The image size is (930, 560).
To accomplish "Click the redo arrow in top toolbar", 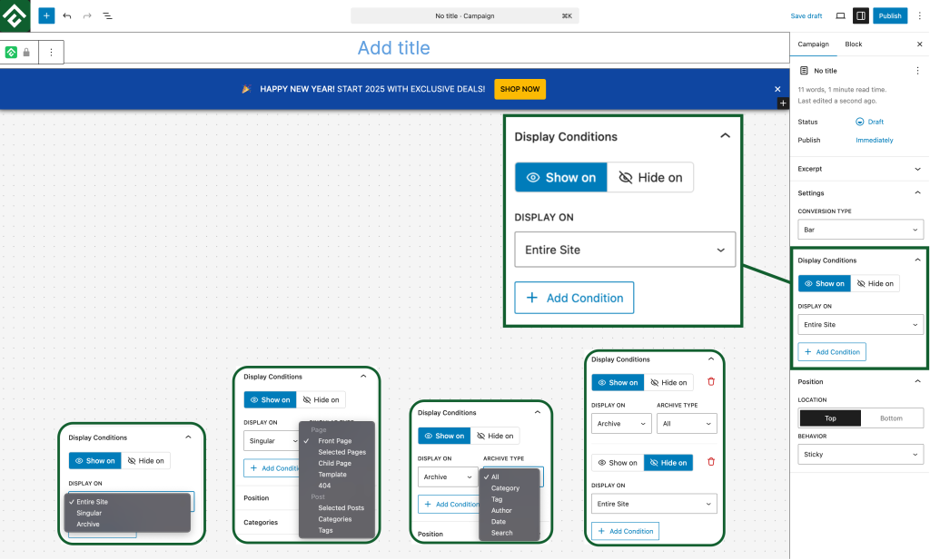I will 87,15.
